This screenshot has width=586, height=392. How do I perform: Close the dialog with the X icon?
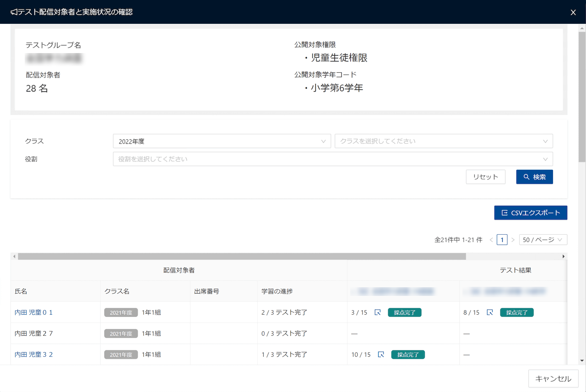coord(573,12)
